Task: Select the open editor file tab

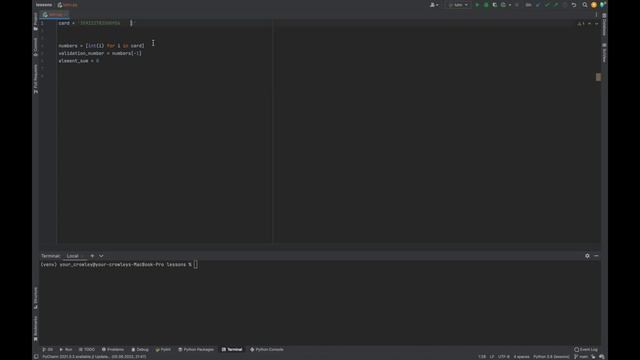Action: (x=55, y=15)
